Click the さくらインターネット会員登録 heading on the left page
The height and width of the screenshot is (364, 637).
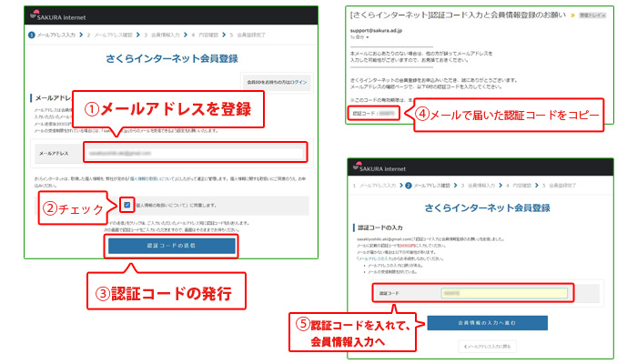pos(171,58)
